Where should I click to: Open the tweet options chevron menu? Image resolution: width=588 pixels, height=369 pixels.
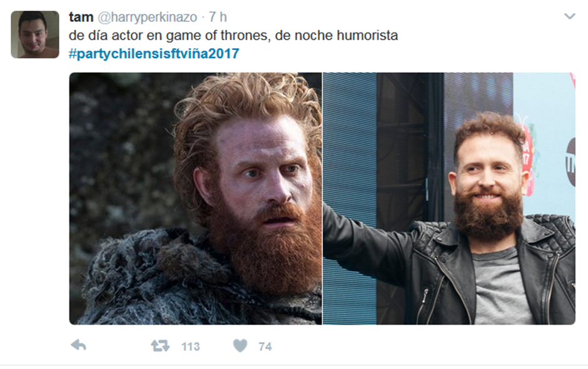[570, 16]
